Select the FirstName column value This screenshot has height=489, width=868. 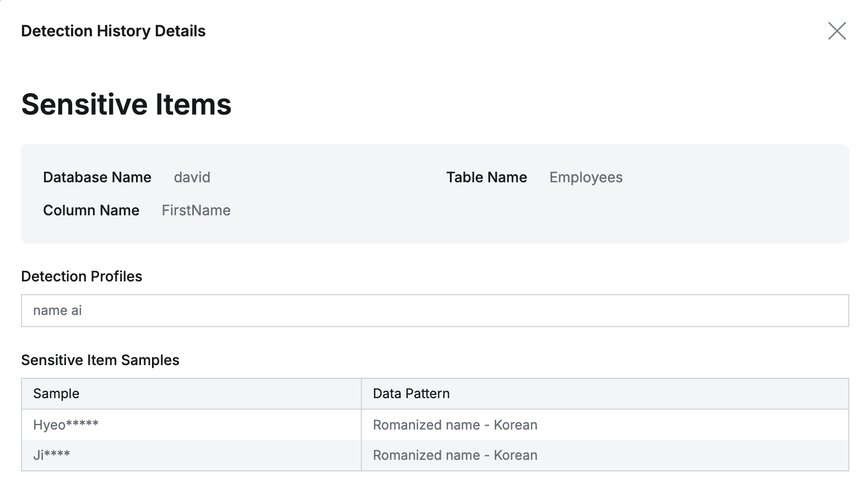click(x=196, y=210)
